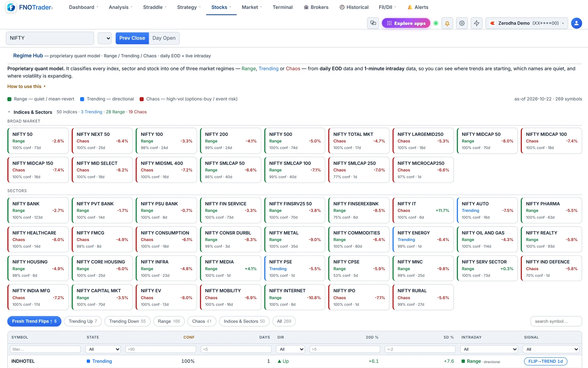This screenshot has width=588, height=368.
Task: Open the INTRADAY filter dropdown
Action: [x=489, y=349]
